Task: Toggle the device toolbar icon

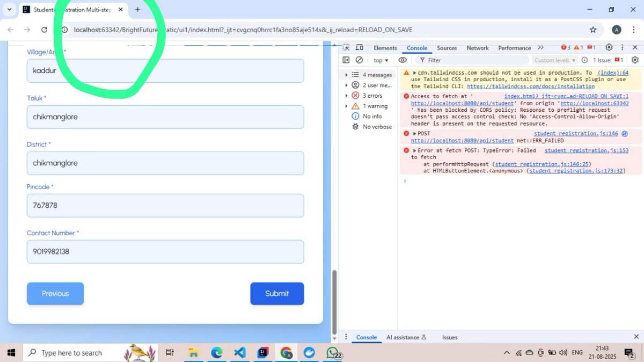Action: tap(360, 48)
